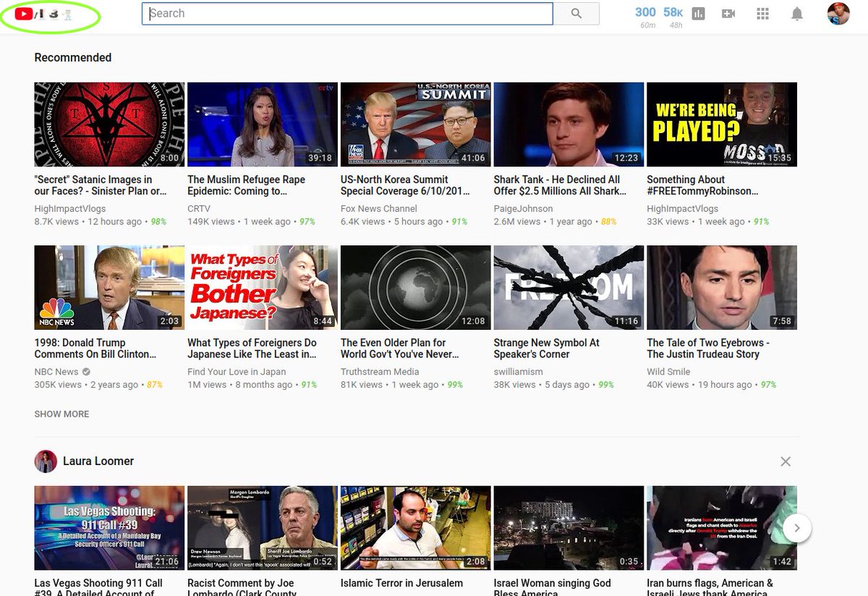Expand recommendations with SHOW MORE
Image resolution: width=868 pixels, height=596 pixels.
pos(61,414)
